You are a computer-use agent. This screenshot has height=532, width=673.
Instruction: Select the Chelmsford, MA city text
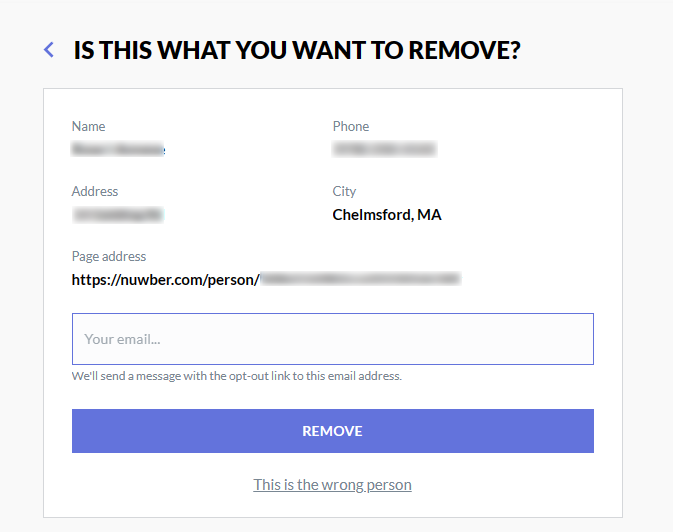pyautogui.click(x=387, y=215)
